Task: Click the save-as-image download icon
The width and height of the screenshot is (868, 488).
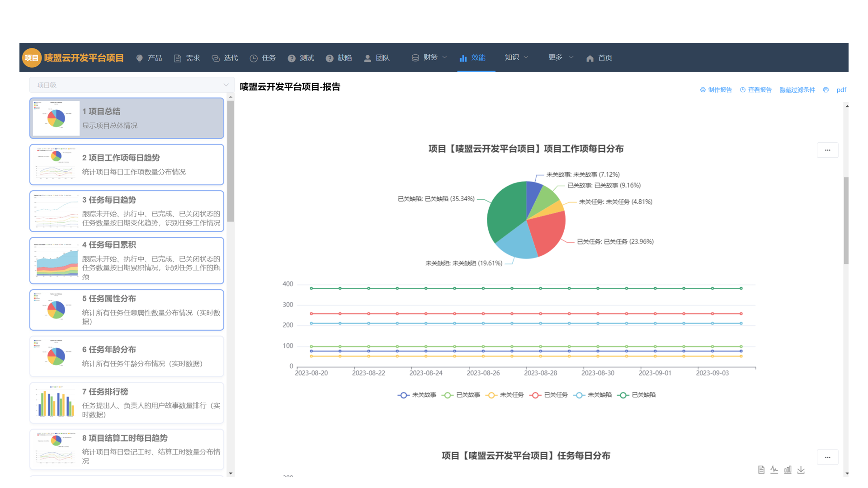Action: (x=801, y=470)
